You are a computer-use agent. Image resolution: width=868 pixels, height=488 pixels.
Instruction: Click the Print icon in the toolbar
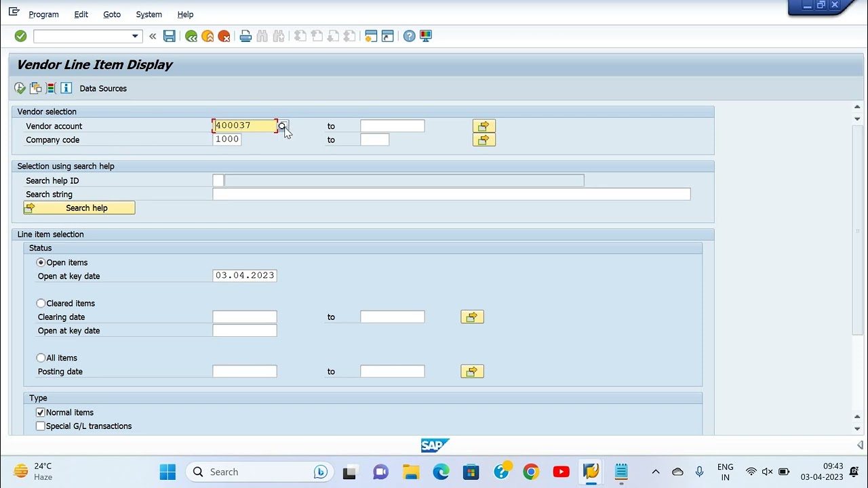pos(245,36)
